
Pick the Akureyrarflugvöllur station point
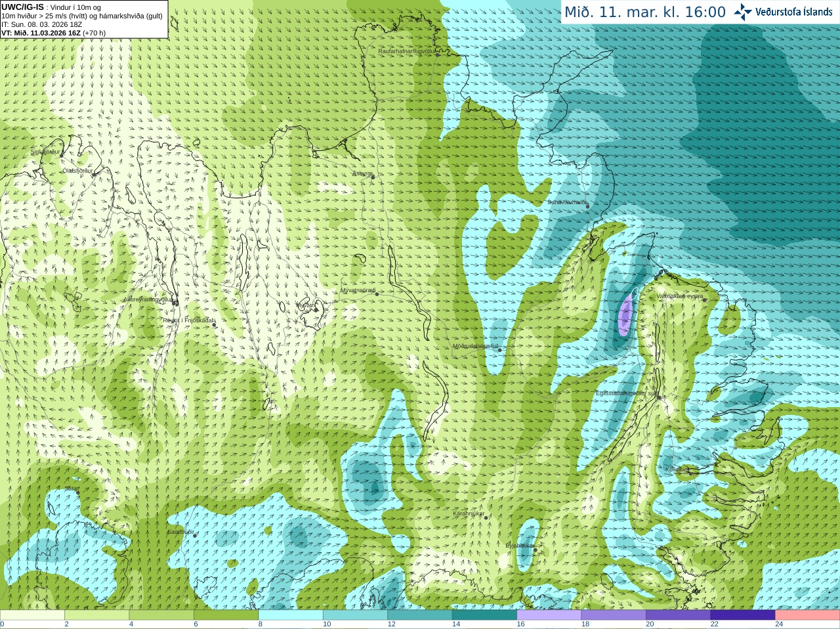pyautogui.click(x=175, y=302)
